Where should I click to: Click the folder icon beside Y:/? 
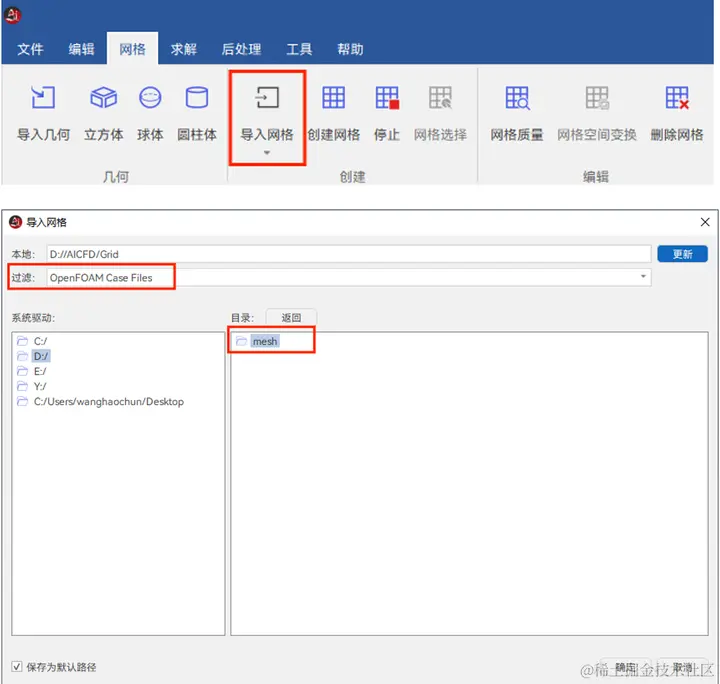point(22,386)
